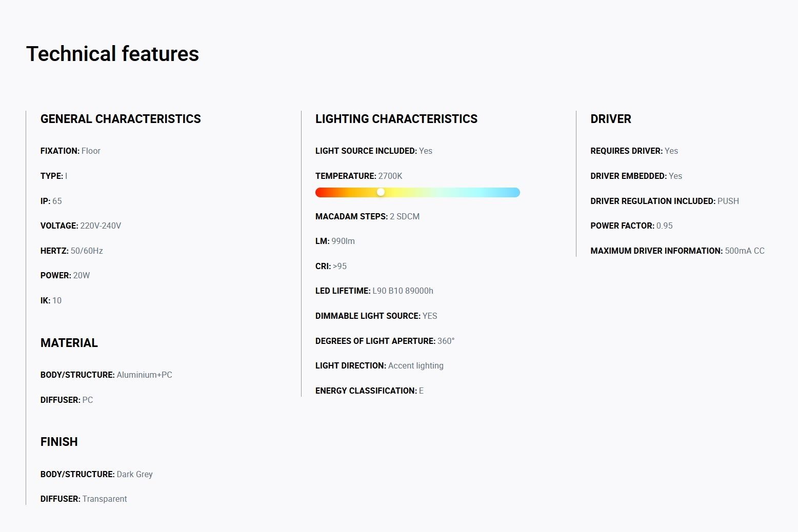The image size is (798, 532).
Task: Click MACADAM STEPS 2 SDCM text
Action: coord(368,216)
